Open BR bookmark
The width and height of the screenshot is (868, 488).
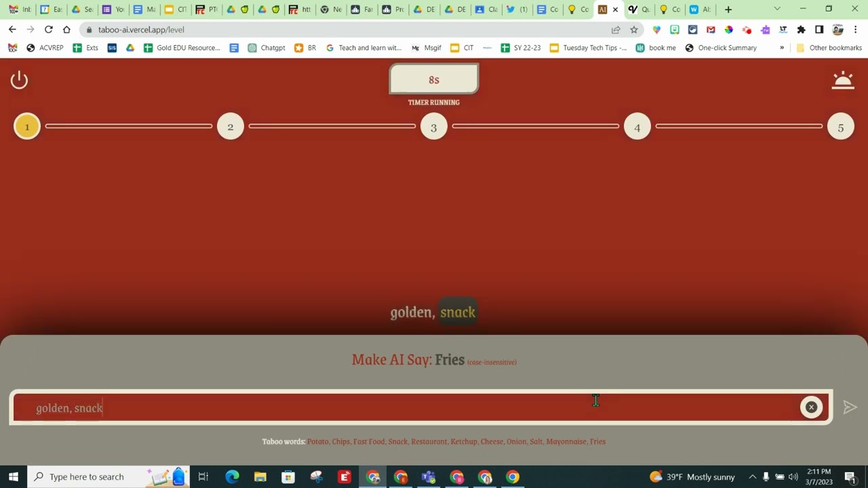[x=305, y=48]
